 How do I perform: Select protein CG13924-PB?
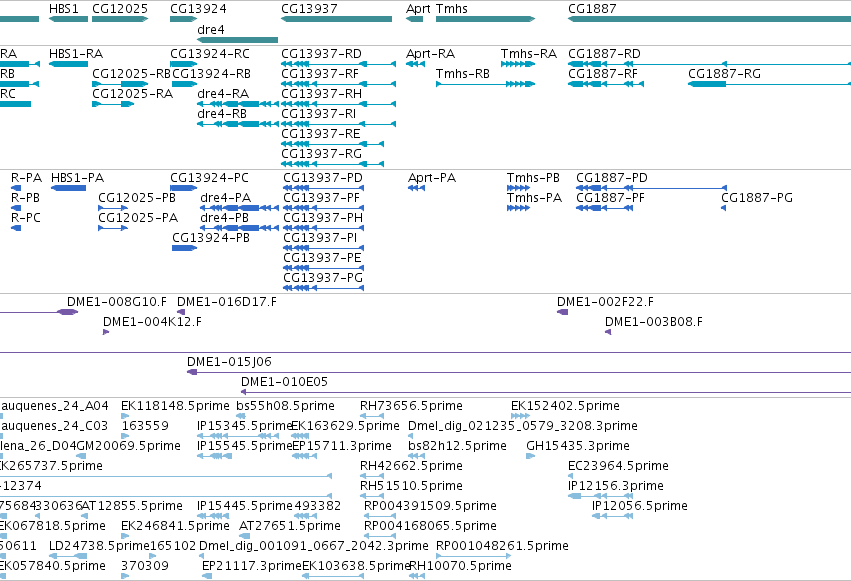185,248
